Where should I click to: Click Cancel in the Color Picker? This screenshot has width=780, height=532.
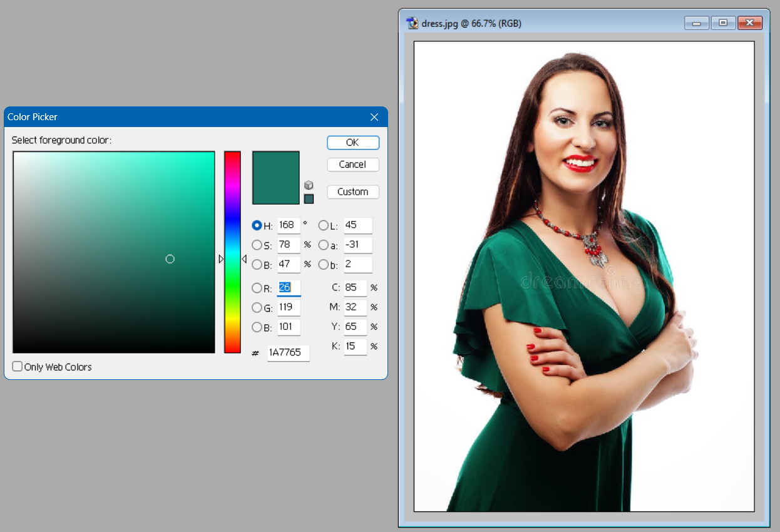tap(353, 165)
